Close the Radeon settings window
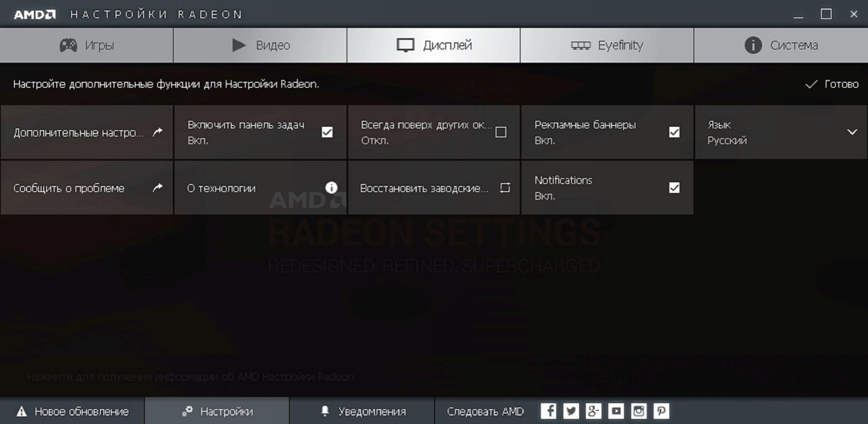The image size is (868, 424). coord(854,14)
